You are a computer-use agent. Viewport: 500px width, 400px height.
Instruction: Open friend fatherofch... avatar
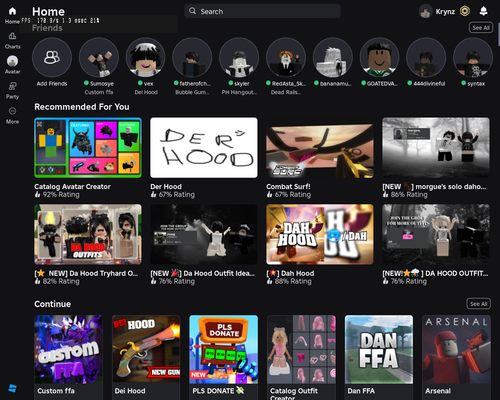click(192, 57)
